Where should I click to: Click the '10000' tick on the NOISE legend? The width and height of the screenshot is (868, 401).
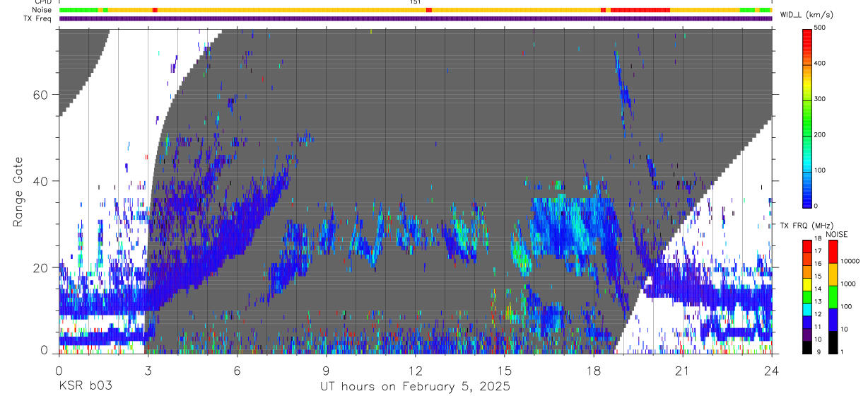(850, 262)
